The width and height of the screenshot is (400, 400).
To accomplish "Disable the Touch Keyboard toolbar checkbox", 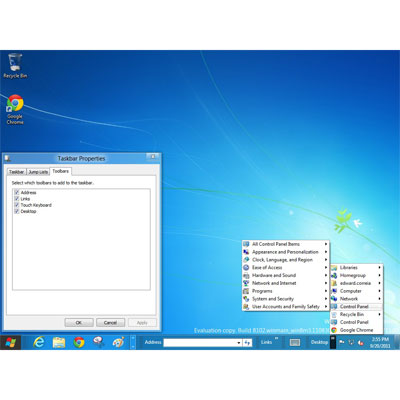I will [17, 205].
